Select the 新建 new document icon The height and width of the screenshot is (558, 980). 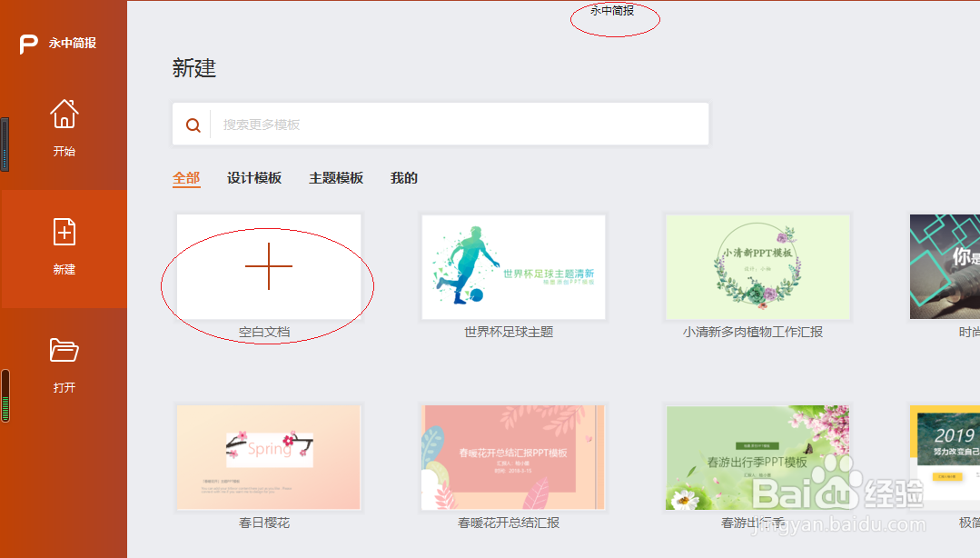[64, 232]
